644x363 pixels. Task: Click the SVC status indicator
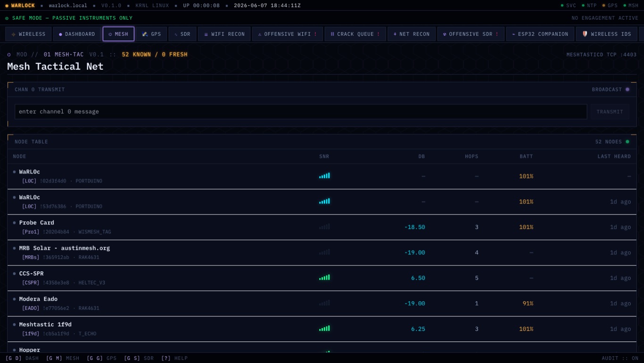568,6
